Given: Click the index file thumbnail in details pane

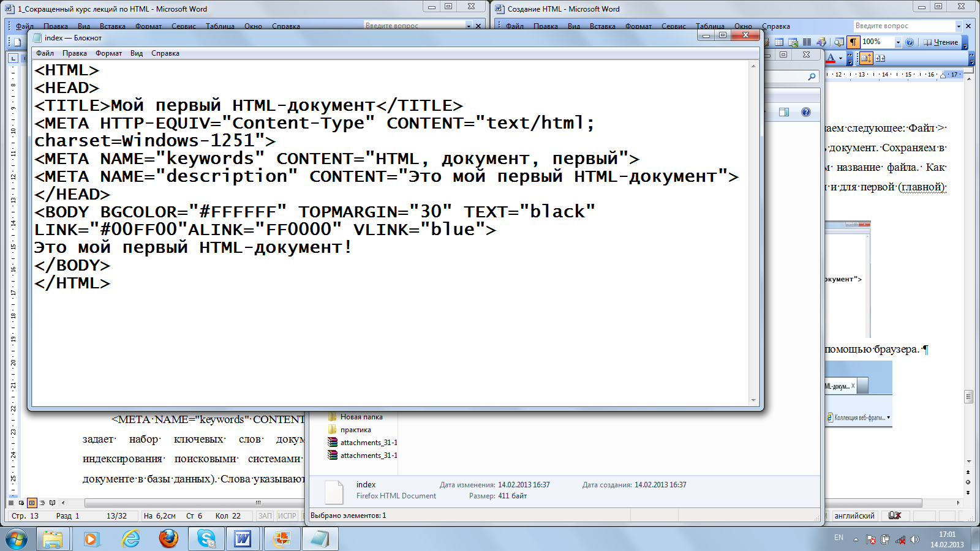Looking at the screenshot, I should [x=334, y=492].
